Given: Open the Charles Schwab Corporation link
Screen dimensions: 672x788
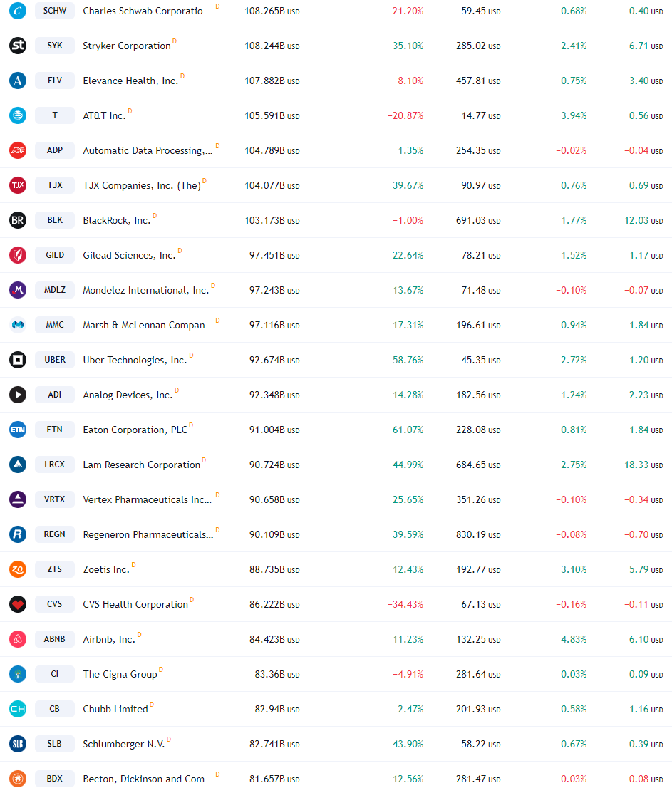Looking at the screenshot, I should (146, 11).
